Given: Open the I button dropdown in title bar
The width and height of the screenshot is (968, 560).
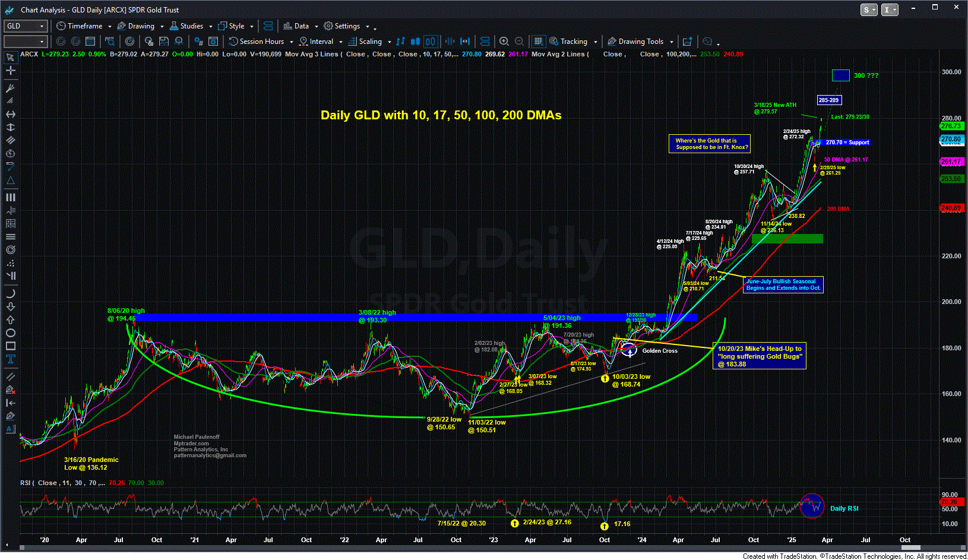Looking at the screenshot, I should point(890,10).
